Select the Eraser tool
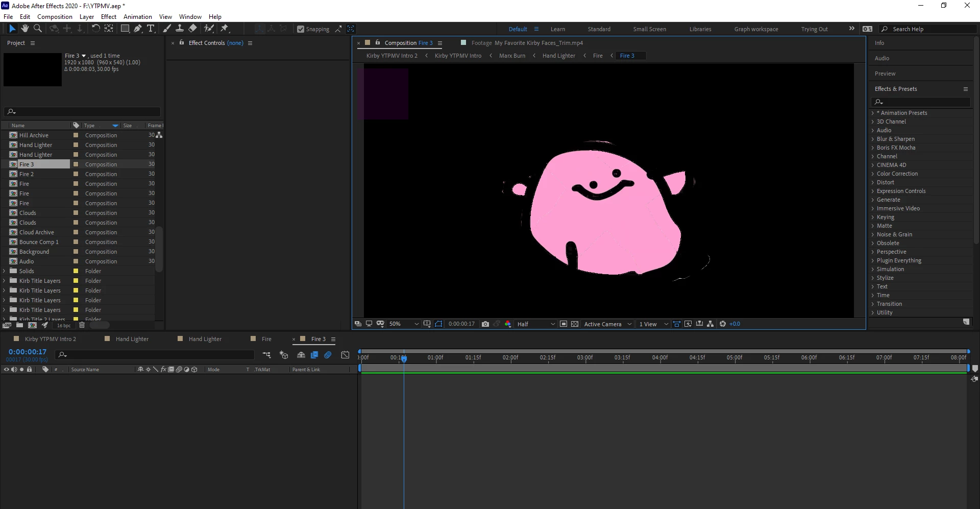The height and width of the screenshot is (509, 980). tap(192, 29)
